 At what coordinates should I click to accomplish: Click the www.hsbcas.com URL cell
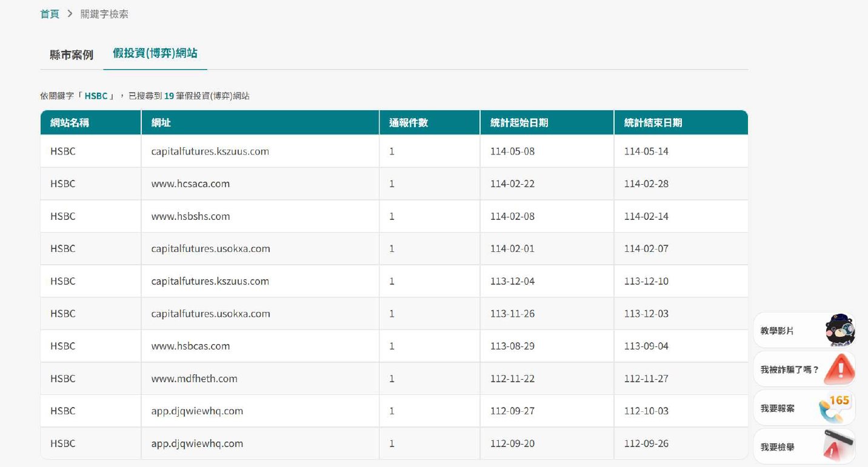coord(190,346)
